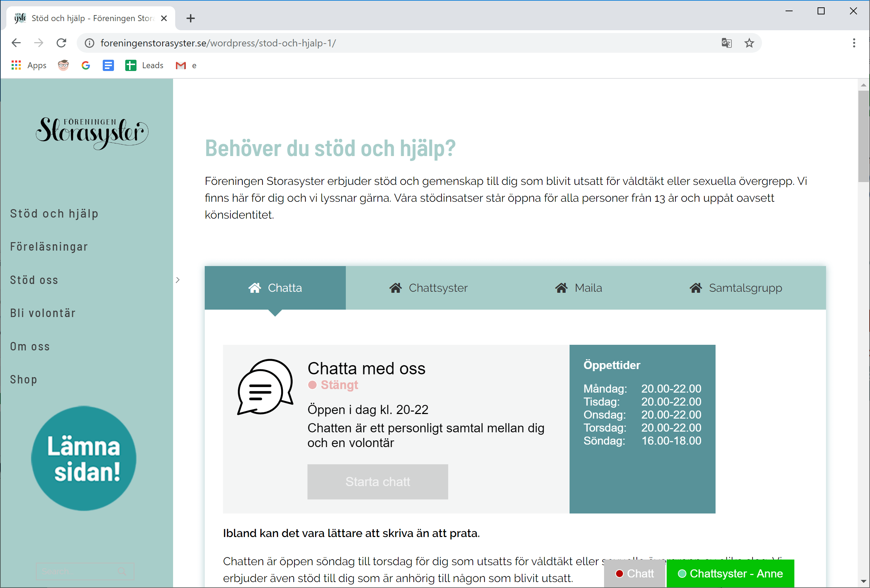870x588 pixels.
Task: Click the Google Translate icon in address bar
Action: [x=726, y=43]
